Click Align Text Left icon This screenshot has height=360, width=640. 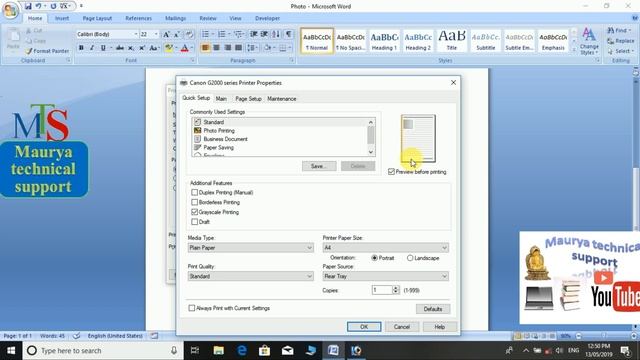tap(205, 48)
